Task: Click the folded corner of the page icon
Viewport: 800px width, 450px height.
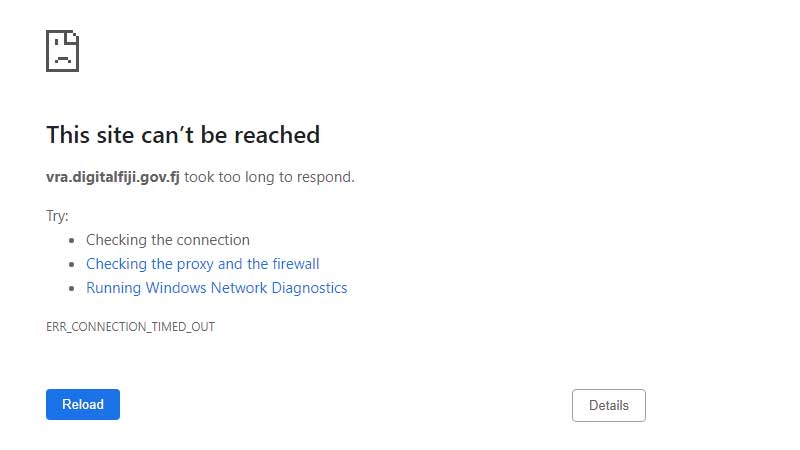Action: point(72,38)
